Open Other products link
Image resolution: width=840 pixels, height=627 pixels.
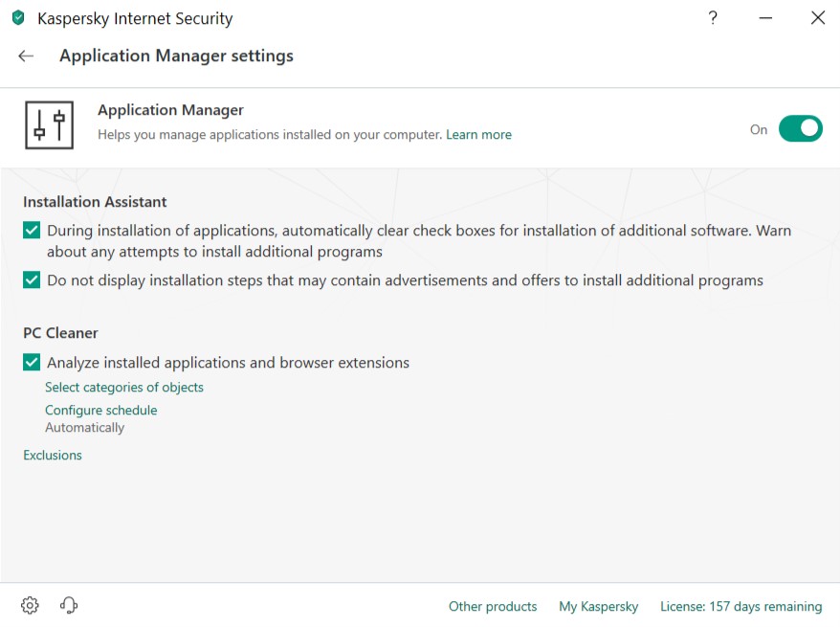point(493,606)
